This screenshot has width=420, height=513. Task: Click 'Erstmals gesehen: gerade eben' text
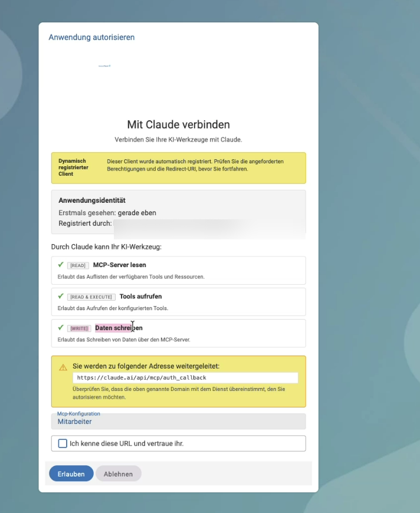(x=107, y=213)
